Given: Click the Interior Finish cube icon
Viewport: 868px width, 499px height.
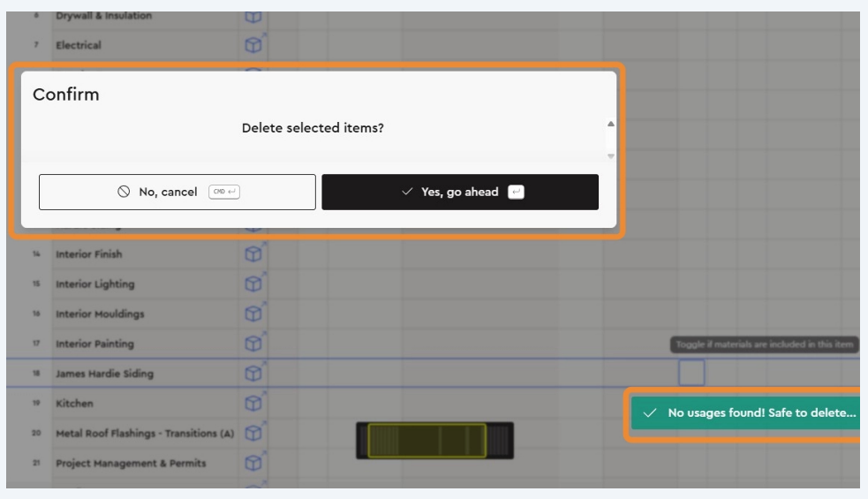Looking at the screenshot, I should 253,254.
